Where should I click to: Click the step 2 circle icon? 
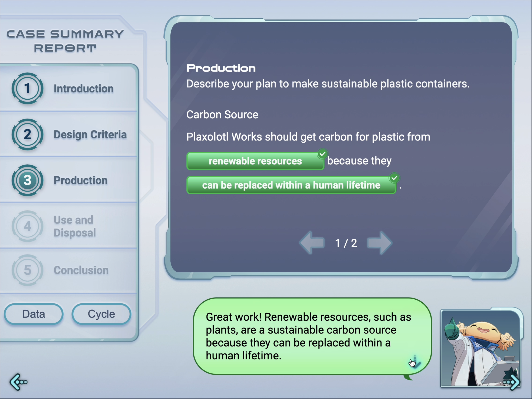pos(27,134)
